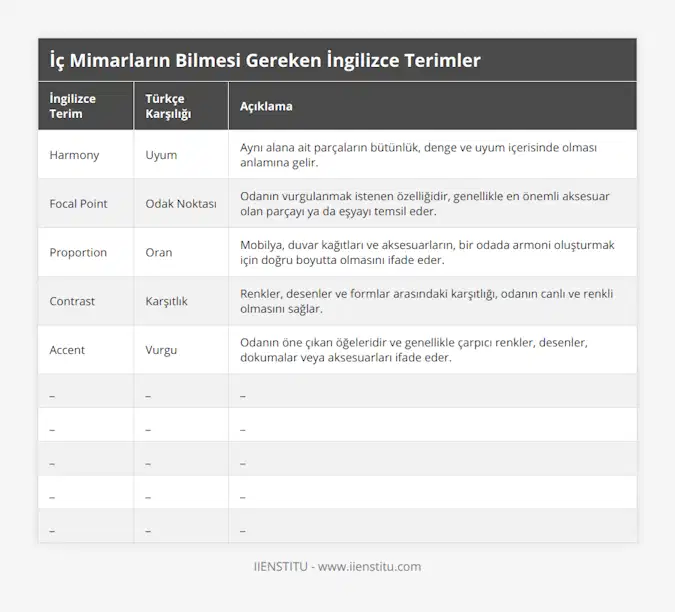The height and width of the screenshot is (612, 675).
Task: Select the Odak Noktası translation cell
Action: tap(180, 203)
